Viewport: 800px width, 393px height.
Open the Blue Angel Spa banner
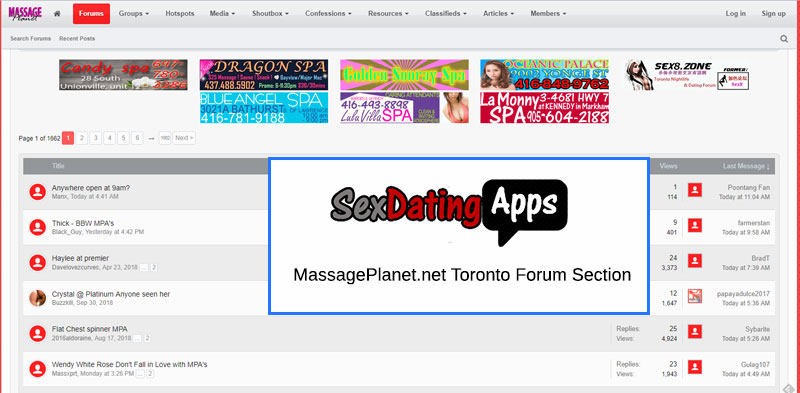264,108
